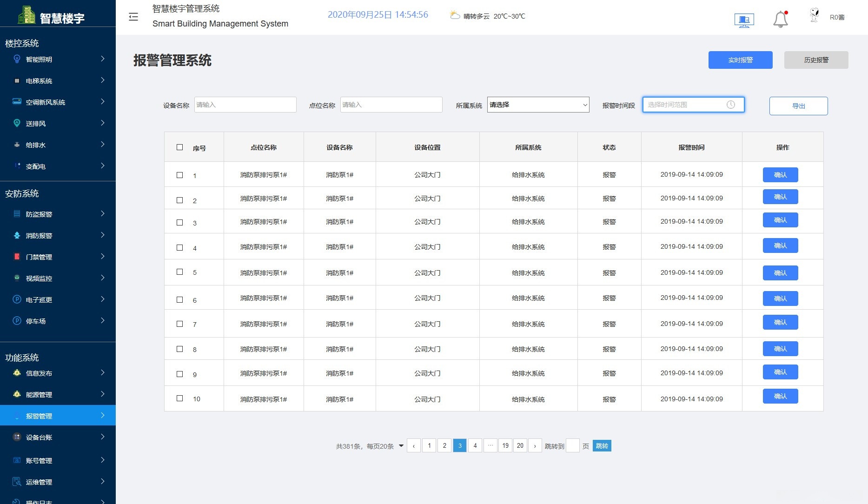Screen dimensions: 868x504
Task: Click the 设备名称 input field
Action: pos(245,105)
